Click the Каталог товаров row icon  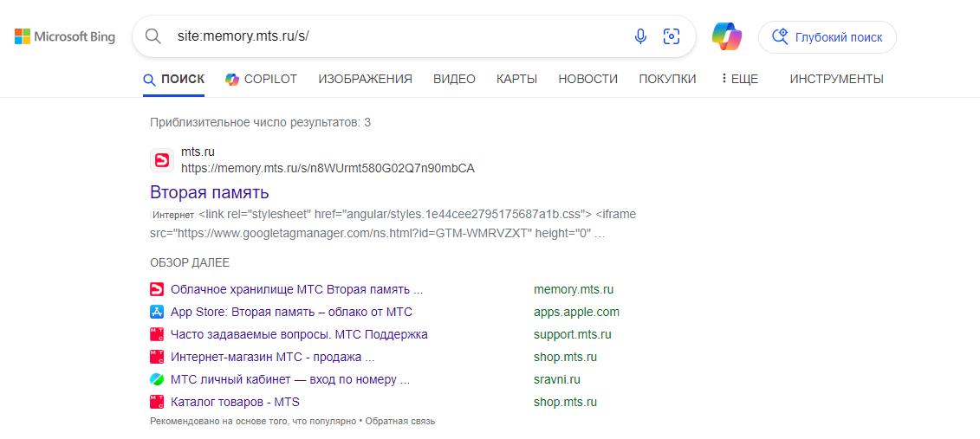point(156,402)
